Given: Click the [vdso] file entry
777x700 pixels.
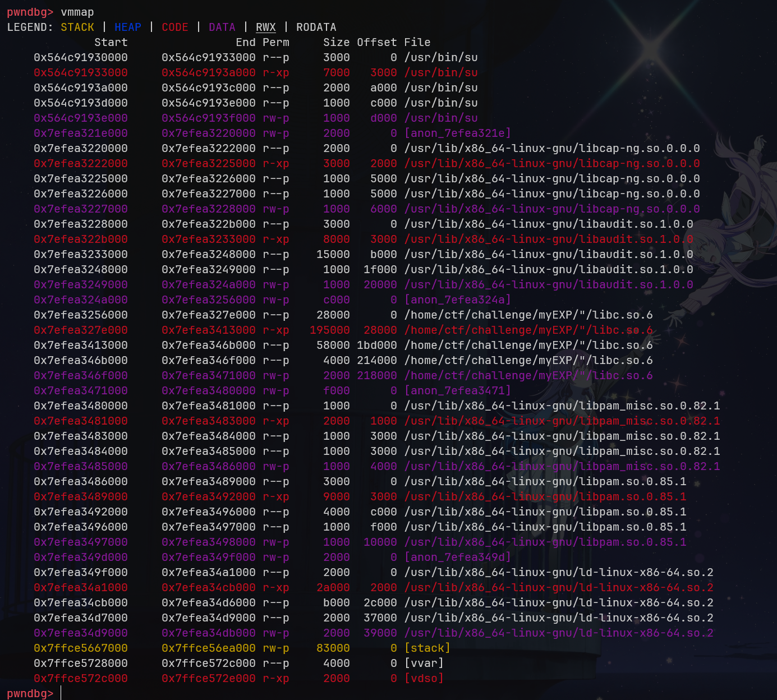Looking at the screenshot, I should [424, 678].
